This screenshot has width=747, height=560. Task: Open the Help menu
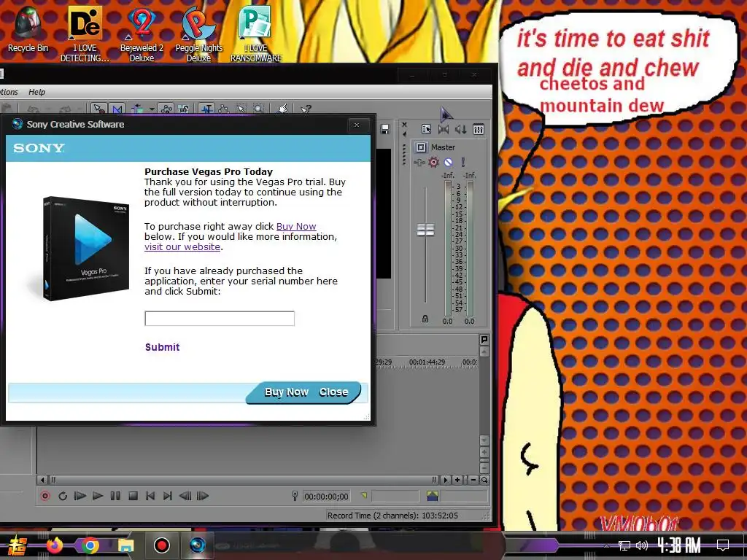point(36,92)
